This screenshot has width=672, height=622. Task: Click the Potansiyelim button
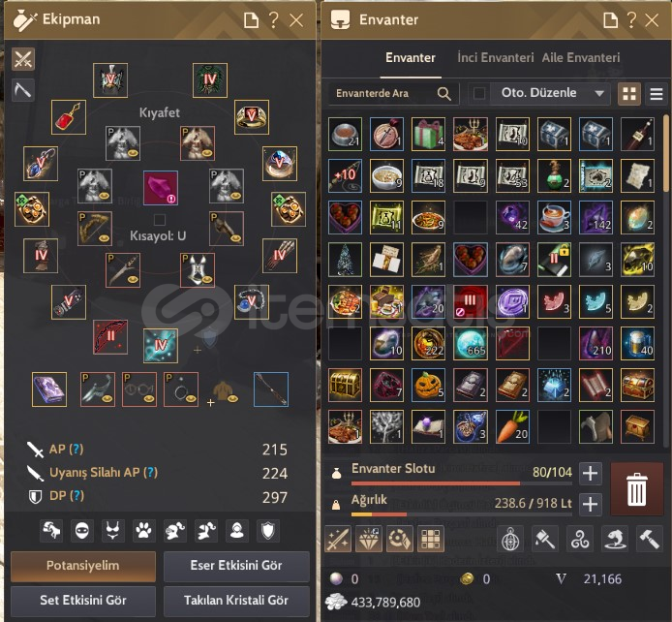83,566
